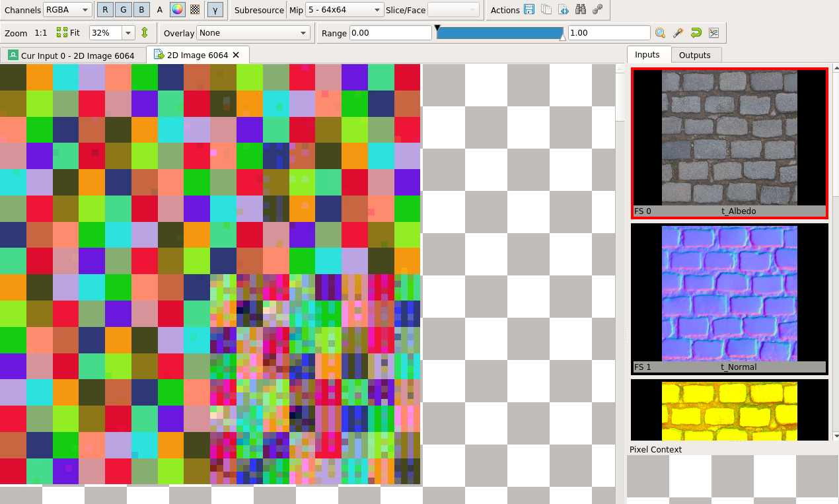This screenshot has width=839, height=504.
Task: Open the Slice/Face dropdown
Action: pyautogui.click(x=453, y=10)
